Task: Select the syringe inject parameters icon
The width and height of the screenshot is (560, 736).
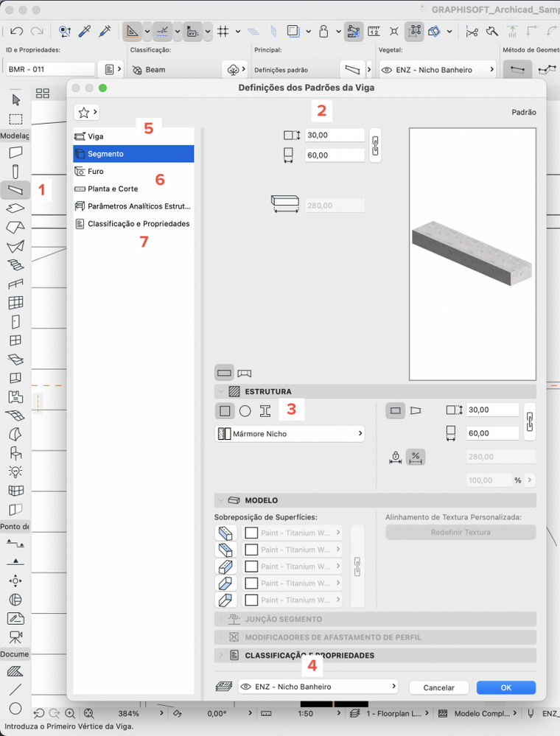Action: click(x=105, y=32)
